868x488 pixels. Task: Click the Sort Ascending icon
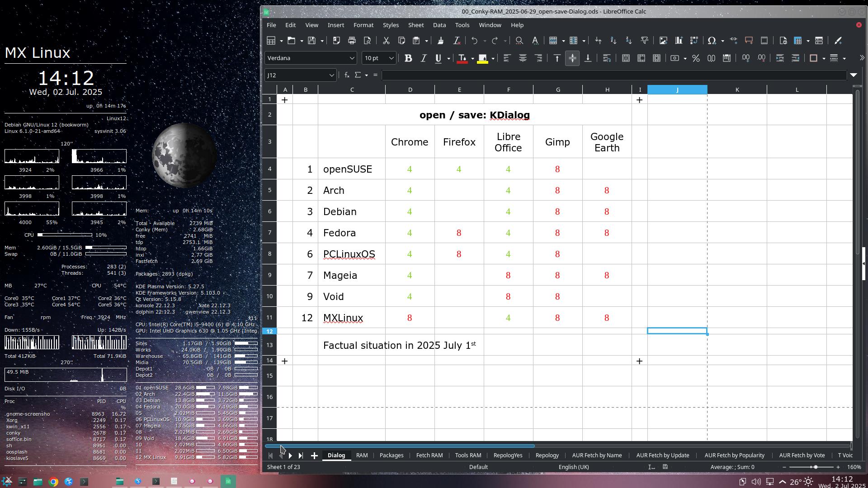[613, 41]
